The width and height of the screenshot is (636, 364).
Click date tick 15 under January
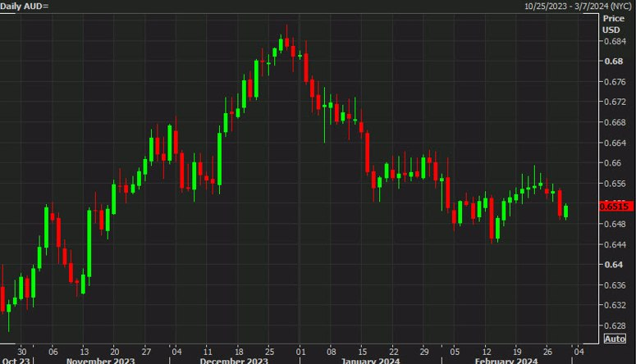[362, 352]
